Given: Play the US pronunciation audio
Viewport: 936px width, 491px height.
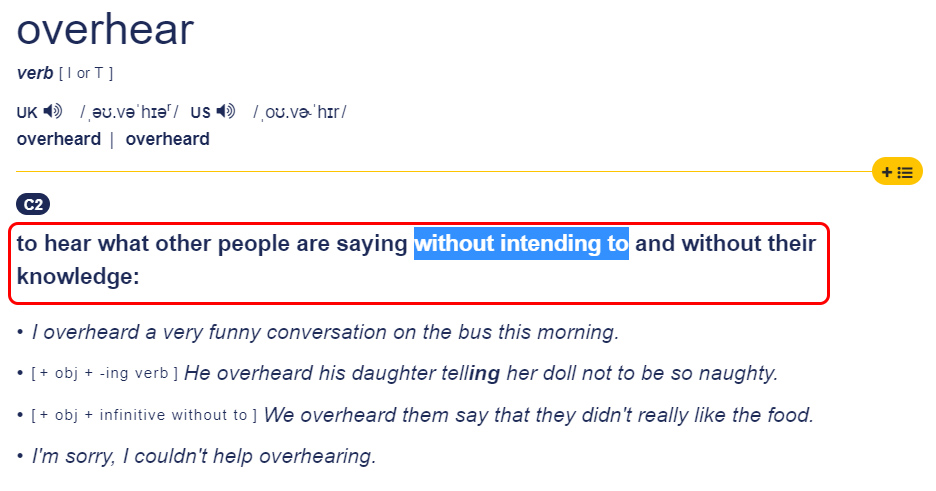Looking at the screenshot, I should point(226,112).
